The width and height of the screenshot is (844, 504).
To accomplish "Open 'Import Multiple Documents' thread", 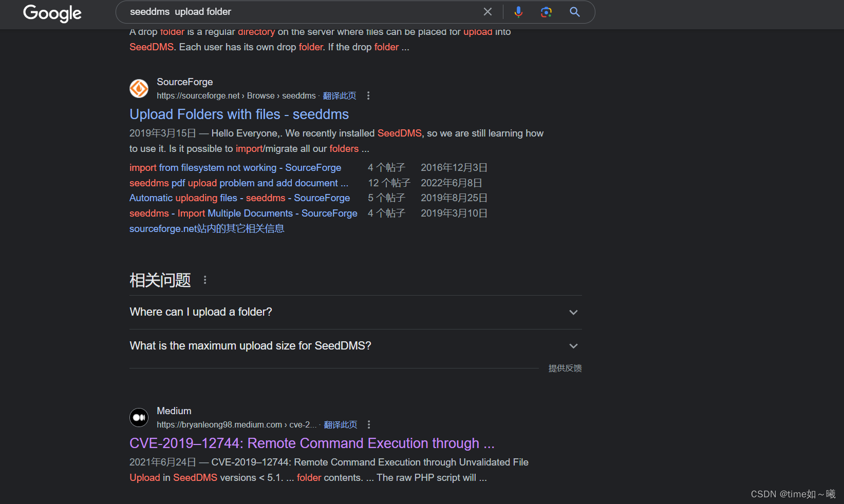I will [x=243, y=213].
